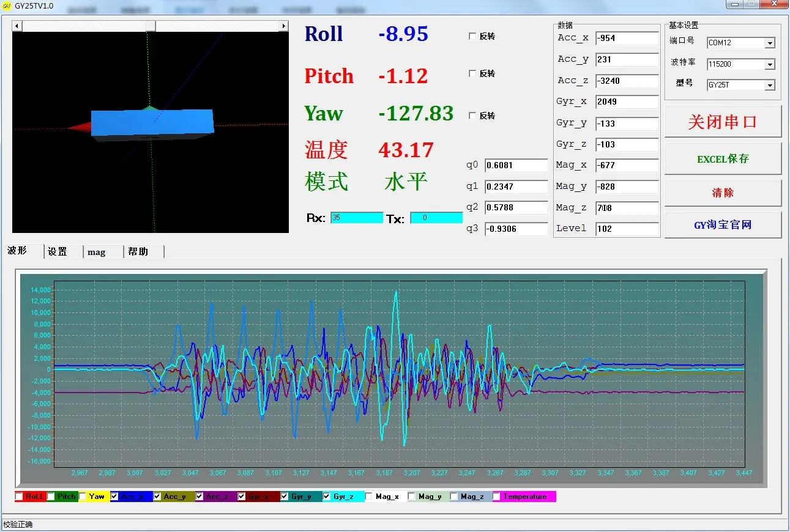Open the GY淘宝官网 link button
This screenshot has width=790, height=532.
723,225
